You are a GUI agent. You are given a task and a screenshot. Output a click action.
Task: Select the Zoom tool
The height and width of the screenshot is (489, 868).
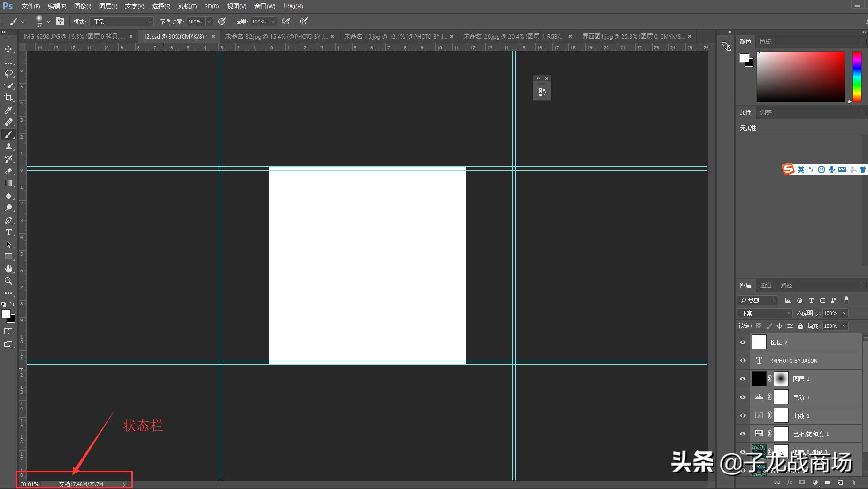(8, 281)
